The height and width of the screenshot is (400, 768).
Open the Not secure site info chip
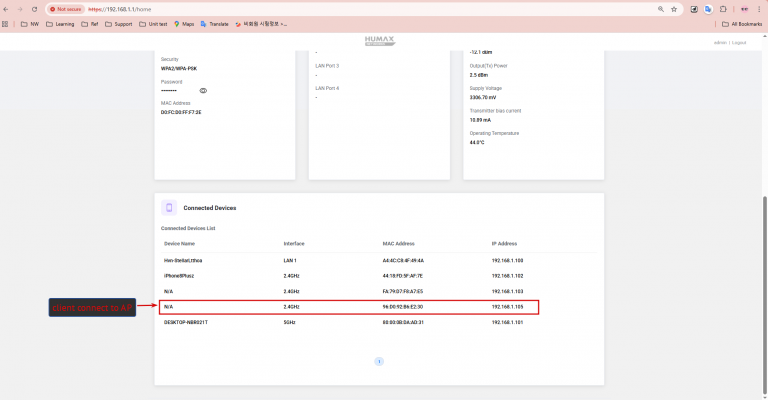(x=66, y=9)
